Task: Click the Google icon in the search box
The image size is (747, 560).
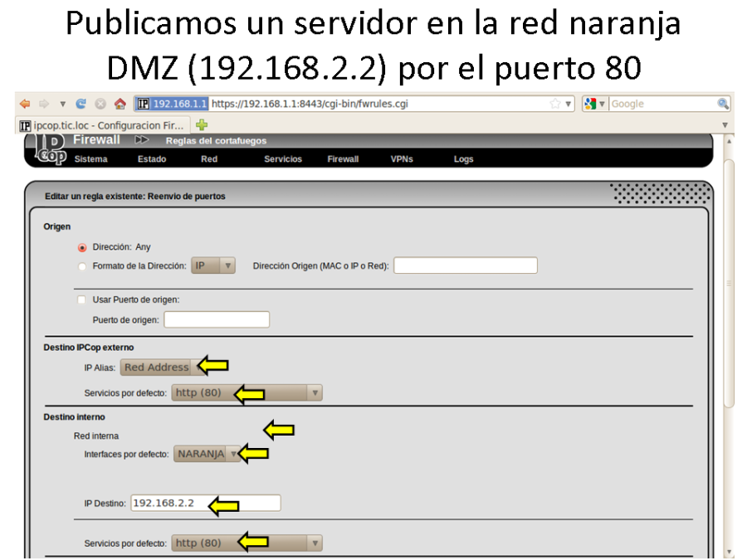Action: [x=592, y=104]
